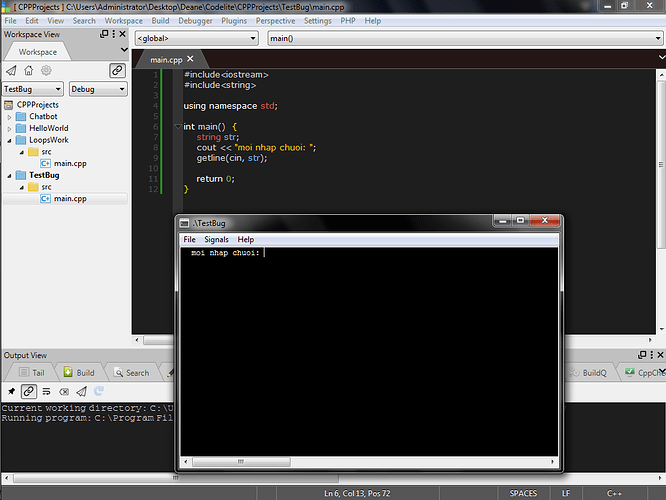The height and width of the screenshot is (500, 666).
Task: Select CPPProjects workspace root
Action: 37,105
